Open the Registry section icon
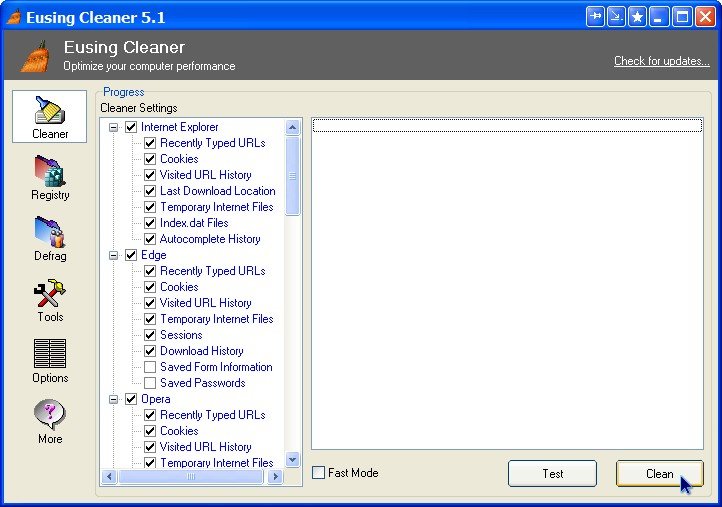Viewport: 722px width, 507px height. pos(50,171)
